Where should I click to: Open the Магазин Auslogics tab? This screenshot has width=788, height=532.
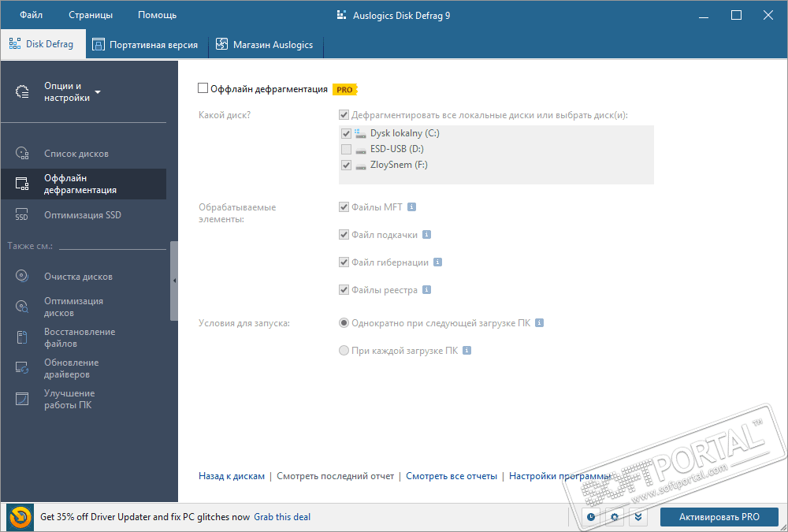pyautogui.click(x=264, y=45)
